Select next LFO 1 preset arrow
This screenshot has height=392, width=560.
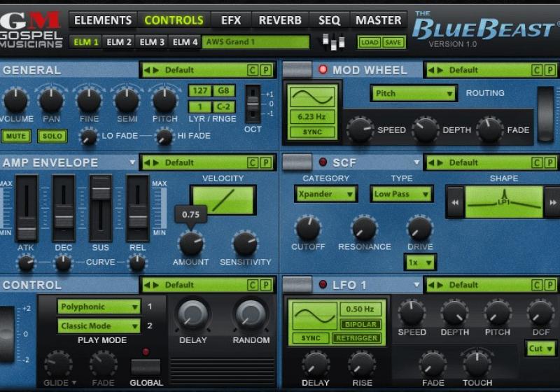(440, 285)
